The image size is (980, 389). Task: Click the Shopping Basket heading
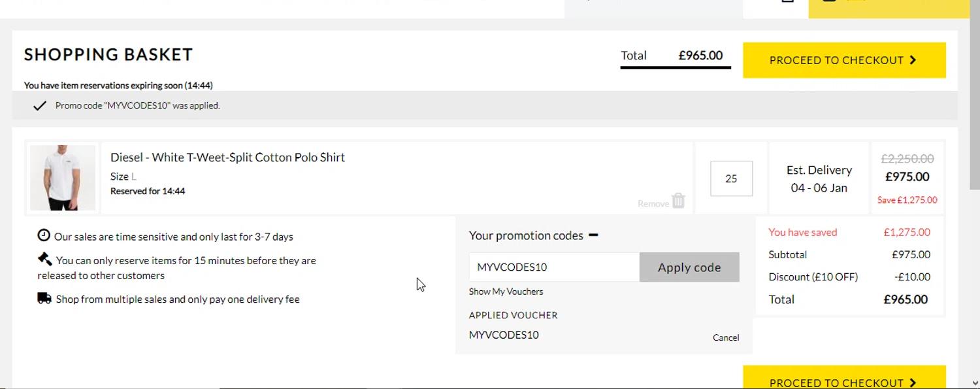[x=108, y=54]
